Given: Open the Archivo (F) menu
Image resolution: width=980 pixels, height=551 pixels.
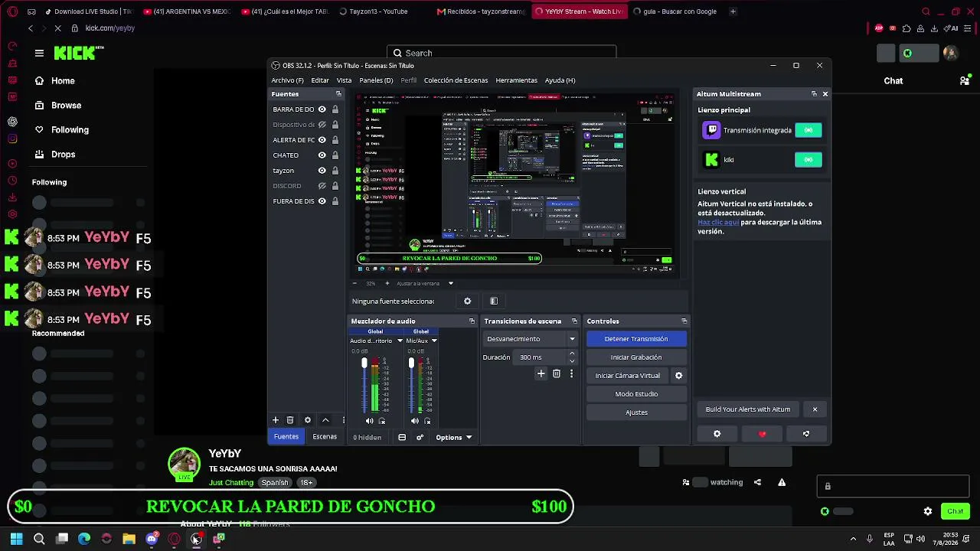Looking at the screenshot, I should pos(287,80).
